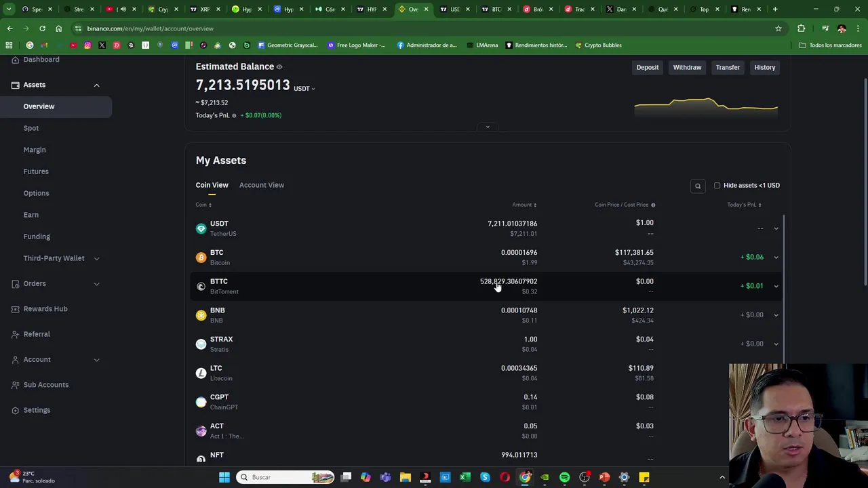Image resolution: width=868 pixels, height=488 pixels.
Task: Toggle Estimated Balance visibility eye icon
Action: tap(279, 67)
